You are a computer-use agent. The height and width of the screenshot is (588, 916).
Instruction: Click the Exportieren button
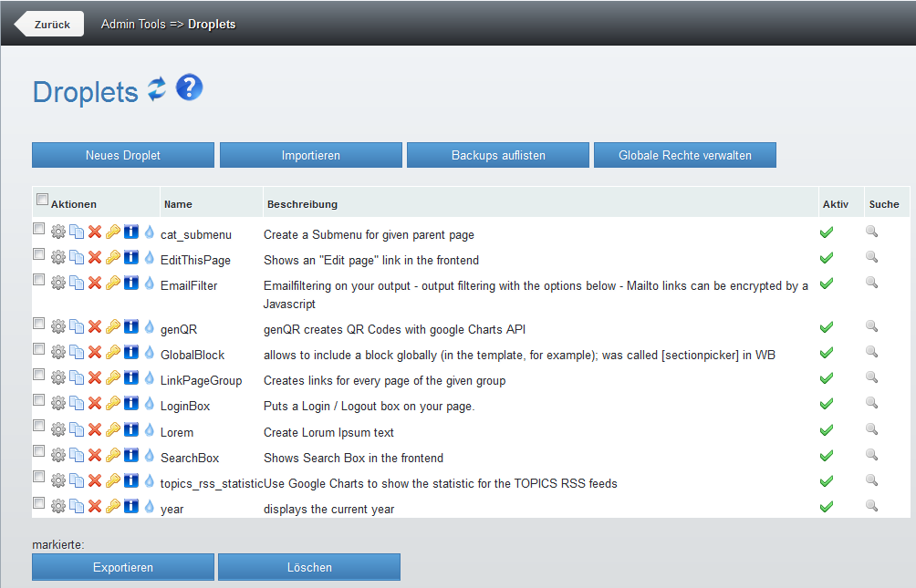coord(123,567)
